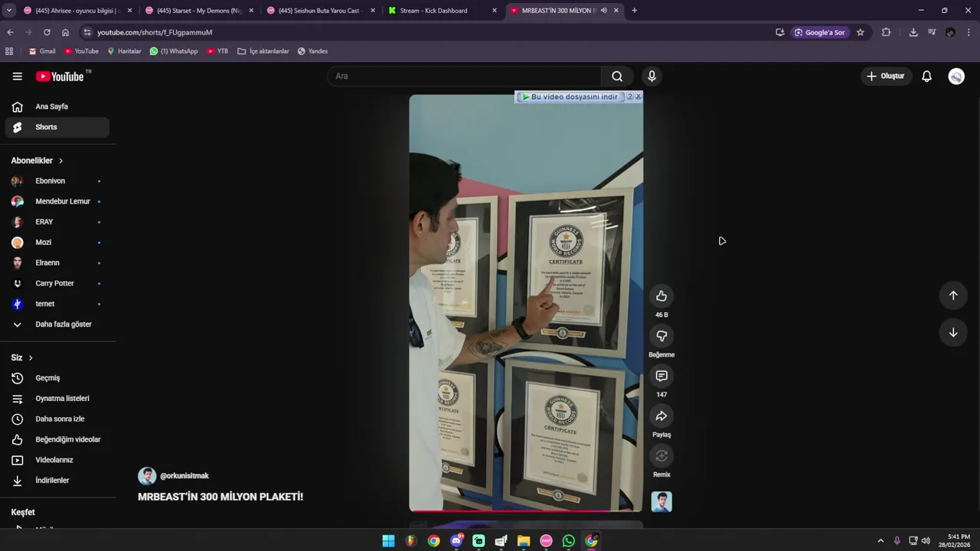Open the account avatar menu
Image resolution: width=980 pixels, height=551 pixels.
(x=956, y=76)
